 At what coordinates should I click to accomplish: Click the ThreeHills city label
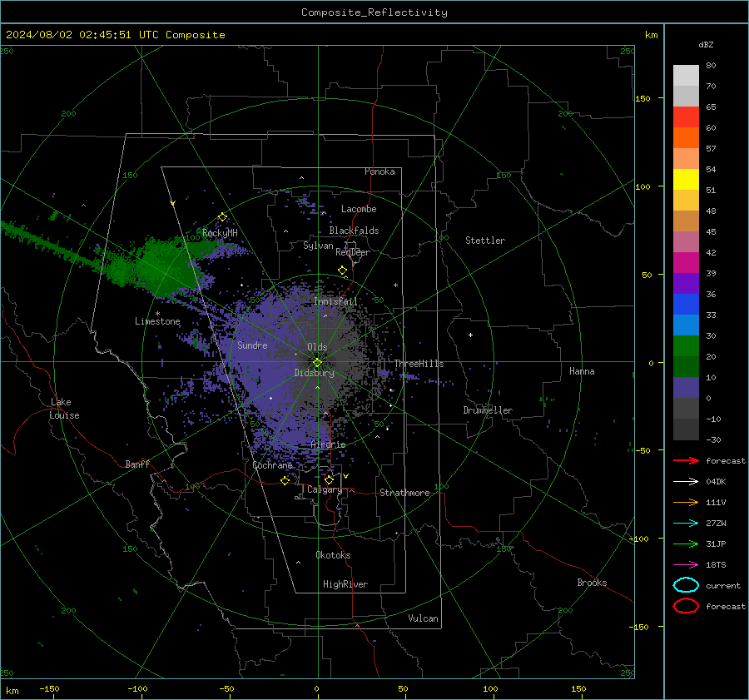tap(419, 364)
